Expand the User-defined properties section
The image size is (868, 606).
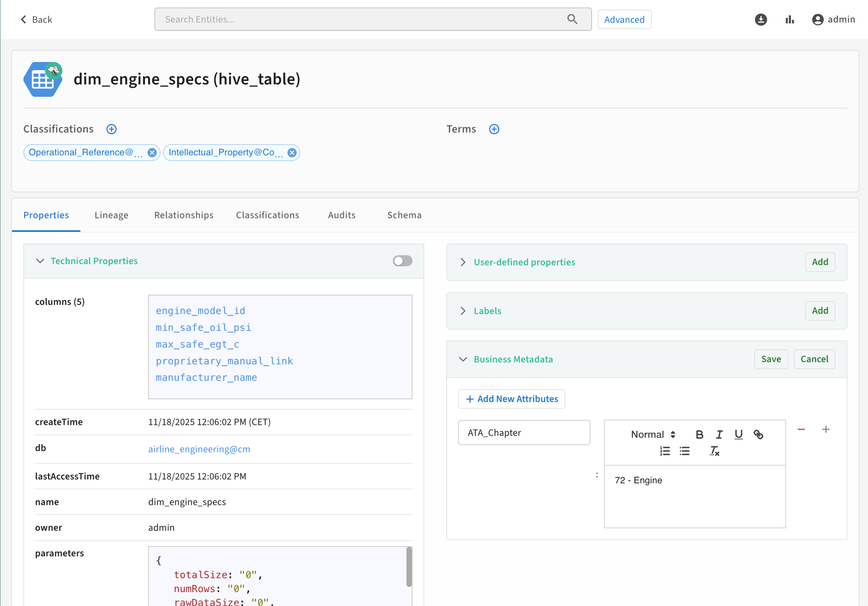coord(463,262)
